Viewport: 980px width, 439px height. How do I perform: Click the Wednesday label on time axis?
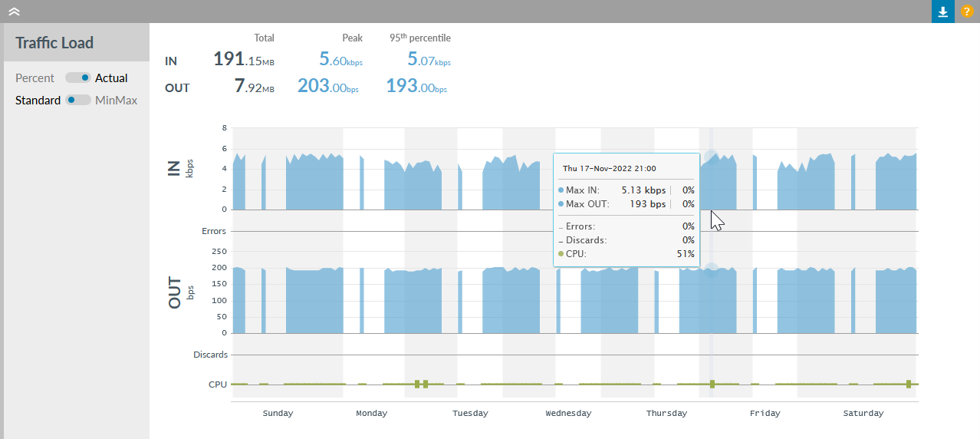(568, 413)
